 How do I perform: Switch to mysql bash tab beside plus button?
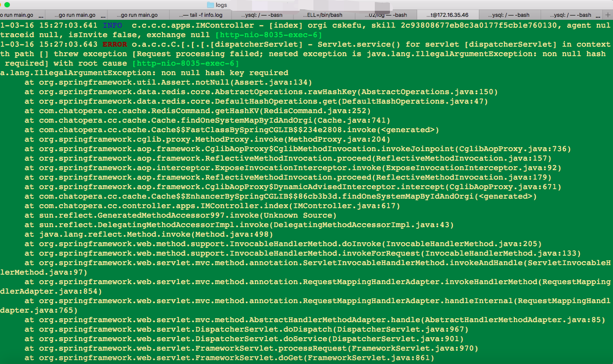coord(572,15)
